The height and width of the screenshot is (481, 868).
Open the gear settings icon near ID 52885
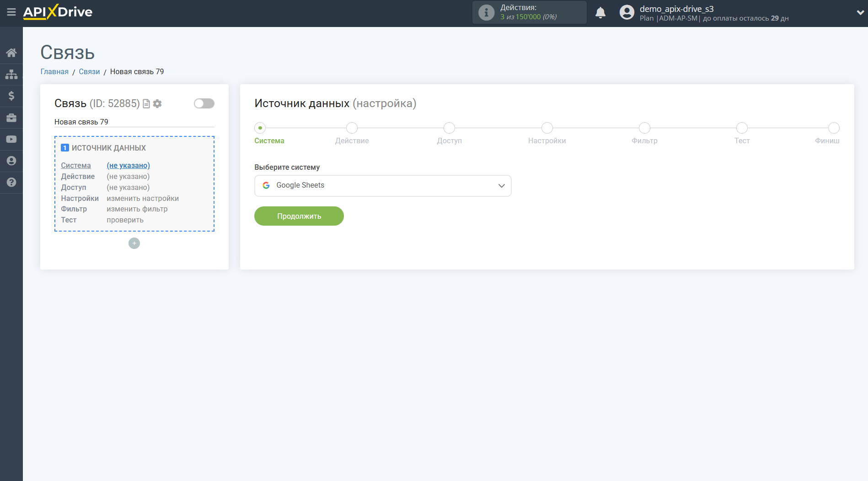[x=157, y=103]
